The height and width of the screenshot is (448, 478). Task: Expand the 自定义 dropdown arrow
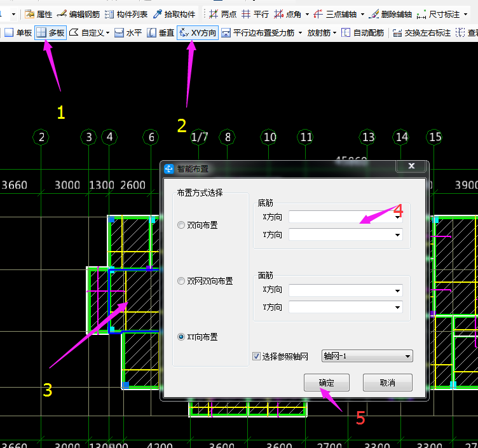(x=107, y=32)
